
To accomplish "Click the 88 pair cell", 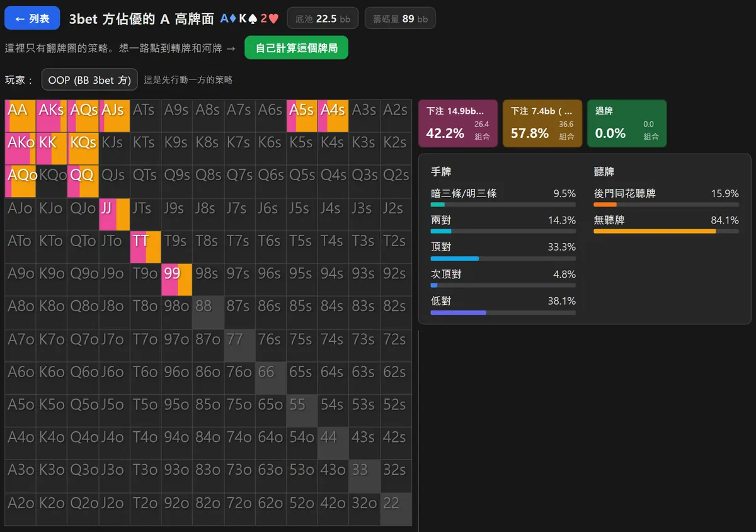I will pos(208,312).
